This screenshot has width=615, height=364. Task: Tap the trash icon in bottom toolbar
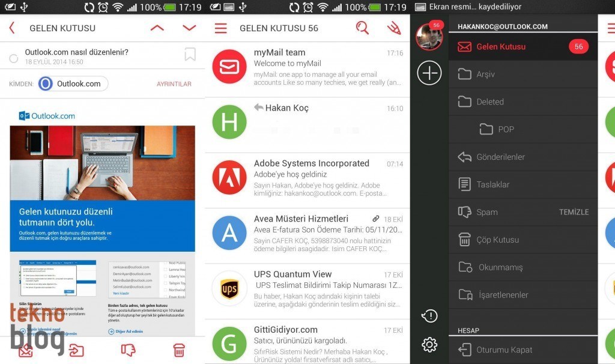click(x=178, y=350)
